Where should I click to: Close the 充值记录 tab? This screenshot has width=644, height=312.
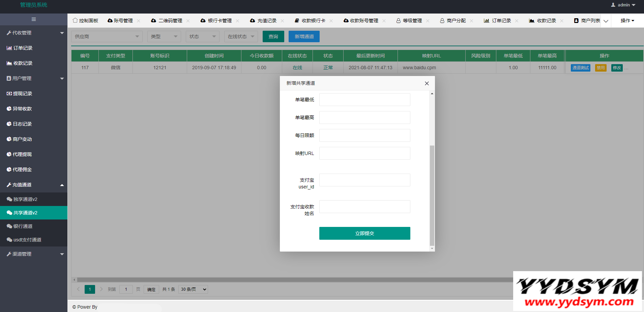pyautogui.click(x=283, y=21)
